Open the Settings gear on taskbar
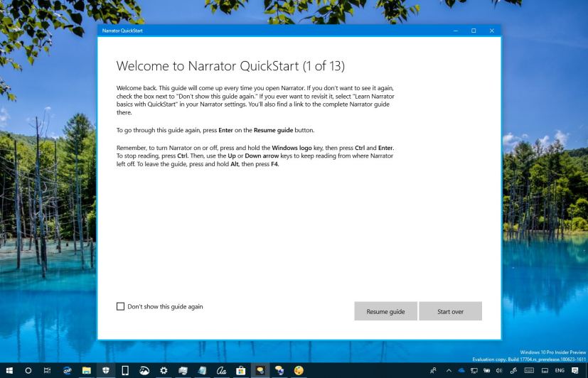The image size is (588, 378). click(164, 370)
